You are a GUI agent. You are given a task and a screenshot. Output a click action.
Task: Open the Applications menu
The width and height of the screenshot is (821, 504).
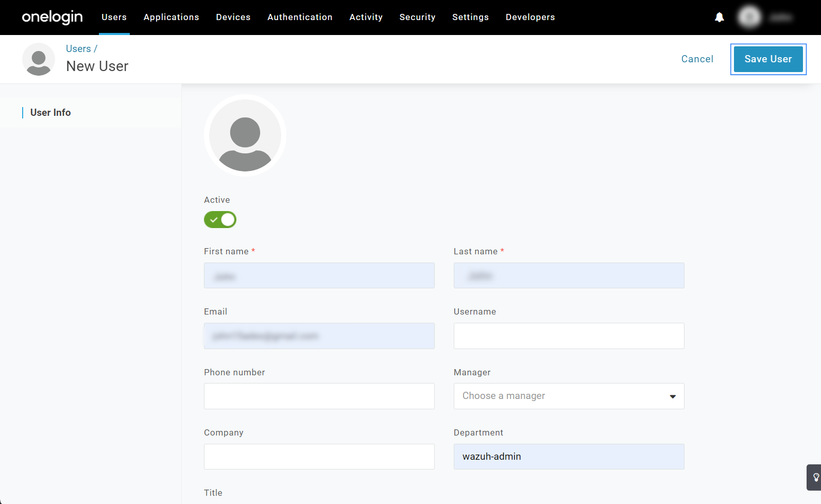[171, 17]
